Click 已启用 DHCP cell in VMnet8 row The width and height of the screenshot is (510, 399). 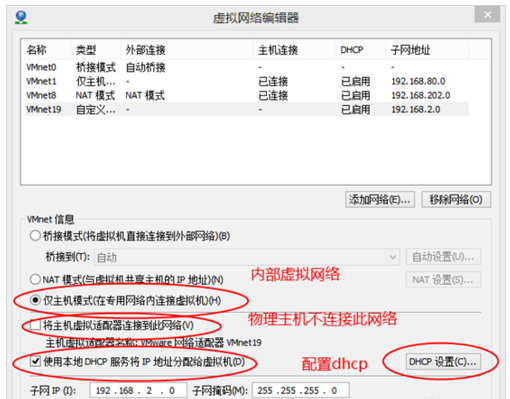click(x=355, y=95)
